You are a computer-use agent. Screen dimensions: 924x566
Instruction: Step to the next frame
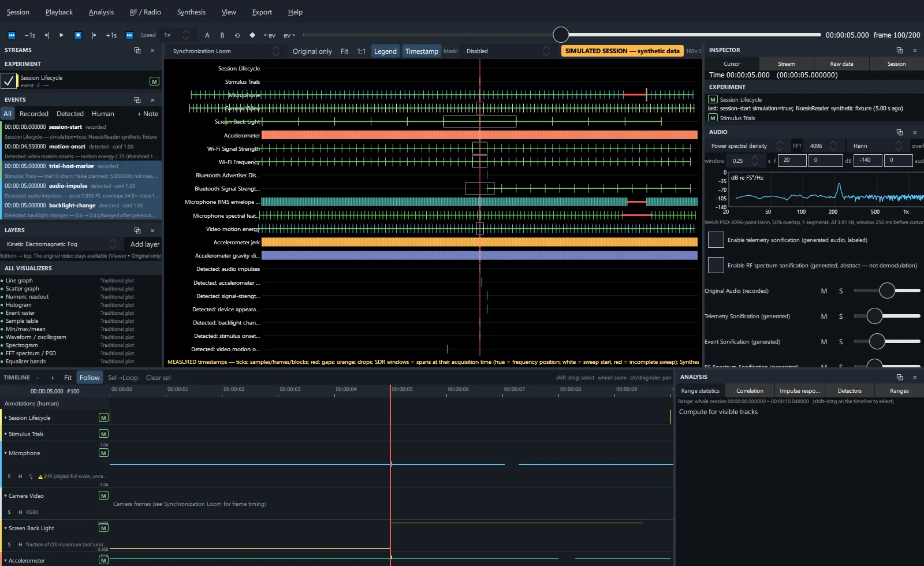click(94, 35)
